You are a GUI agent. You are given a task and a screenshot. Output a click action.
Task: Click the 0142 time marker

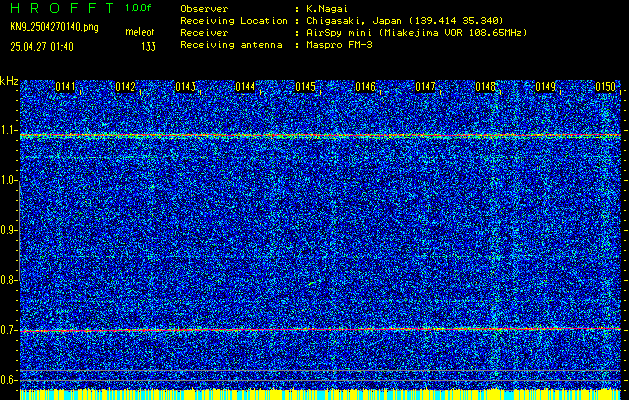click(x=125, y=87)
